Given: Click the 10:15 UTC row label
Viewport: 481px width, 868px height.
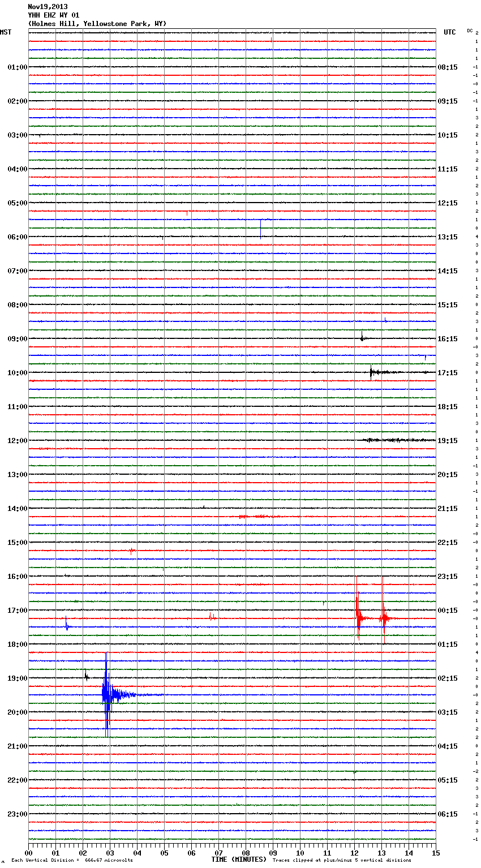Looking at the screenshot, I should pyautogui.click(x=448, y=135).
